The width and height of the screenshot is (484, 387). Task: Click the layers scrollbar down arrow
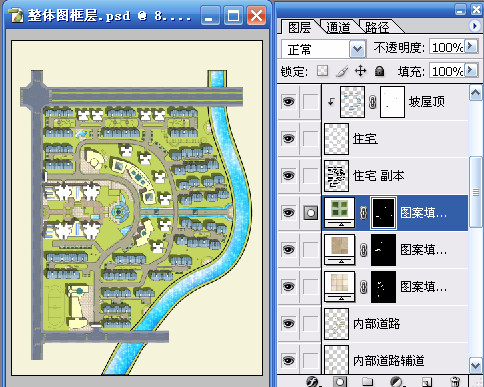pos(475,365)
